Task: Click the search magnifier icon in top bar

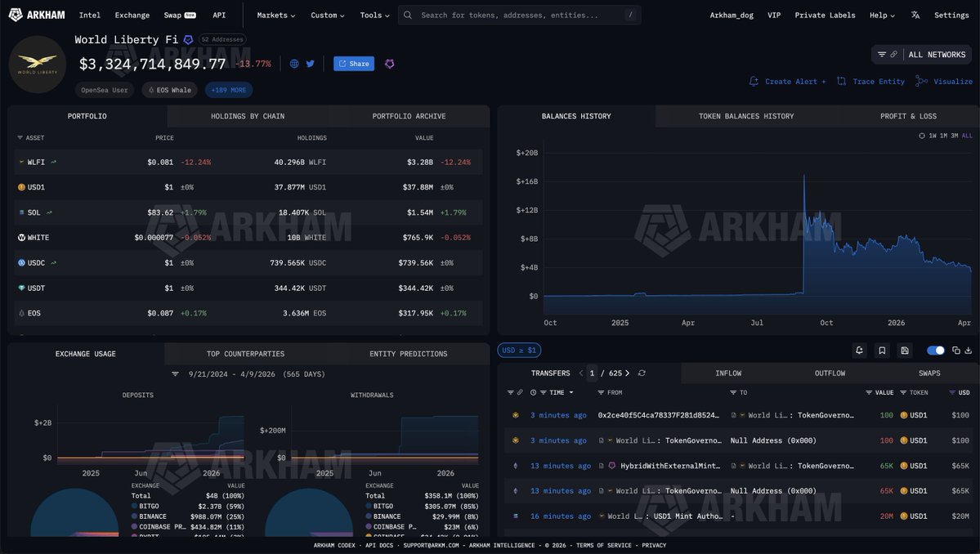Action: 408,15
